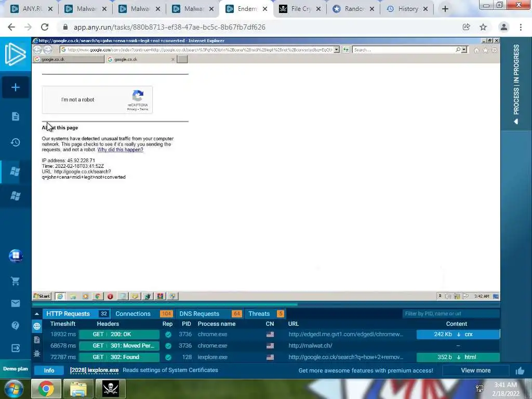Click the Filter by PID, name or url field
The height and width of the screenshot is (399, 532).
450,314
